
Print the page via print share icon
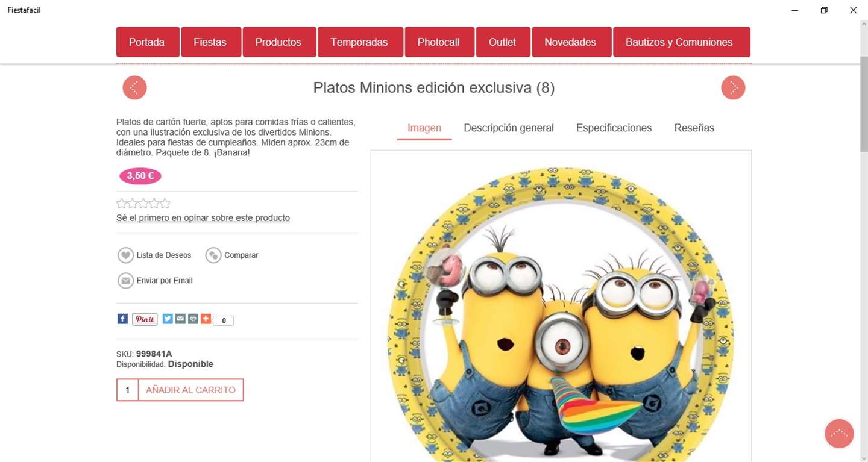pyautogui.click(x=193, y=319)
